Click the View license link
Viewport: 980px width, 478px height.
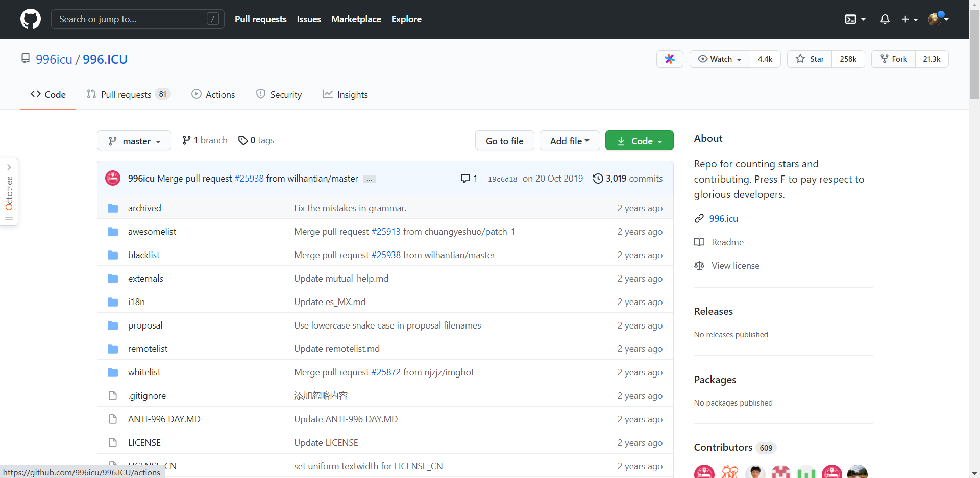click(736, 266)
